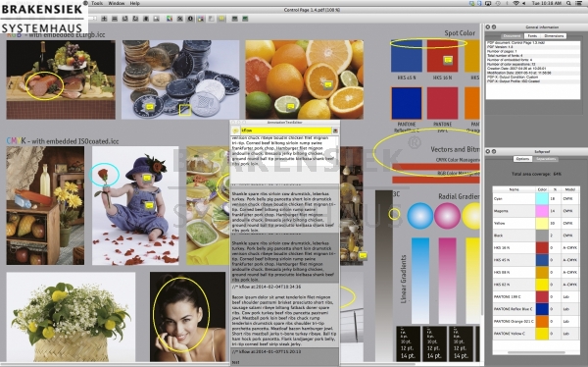Open the Tools menu
The image size is (588, 367).
point(97,3)
